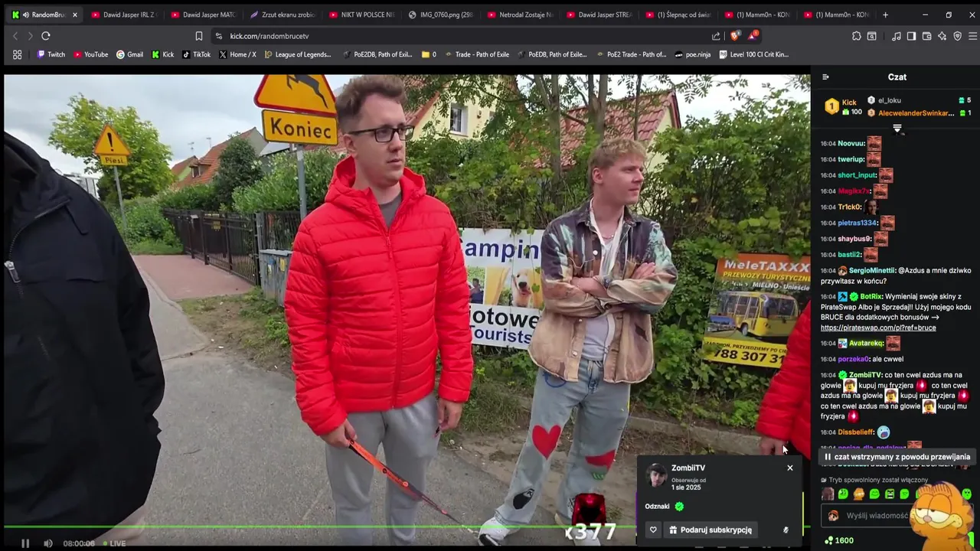Open Brave VPN shield icon
The height and width of the screenshot is (551, 980).
(957, 36)
